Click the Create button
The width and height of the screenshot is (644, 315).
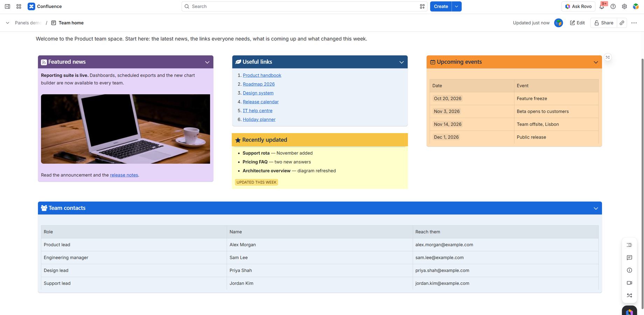(x=441, y=6)
